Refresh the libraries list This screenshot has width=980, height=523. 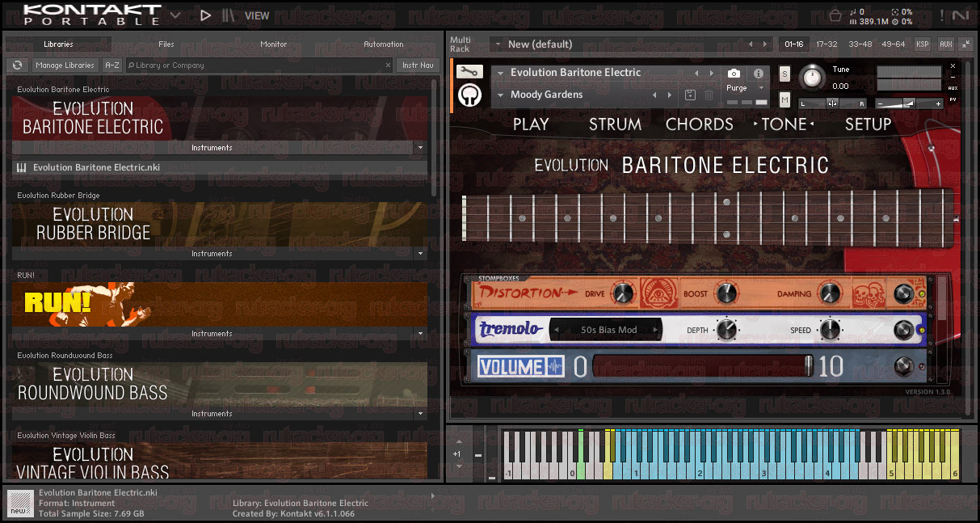click(x=17, y=65)
